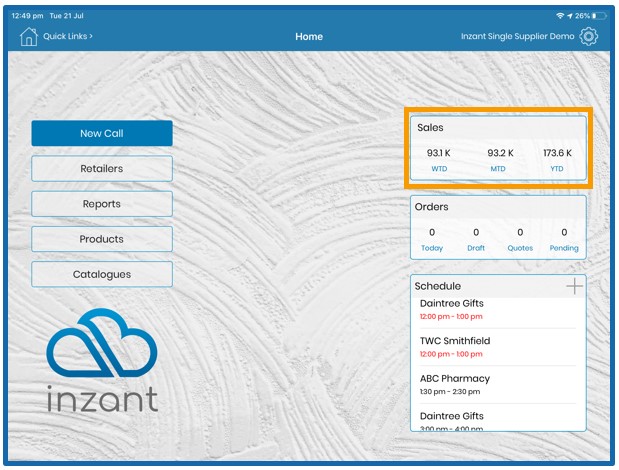Tap the Wi-Fi status icon
The height and width of the screenshot is (470, 619).
(x=560, y=16)
